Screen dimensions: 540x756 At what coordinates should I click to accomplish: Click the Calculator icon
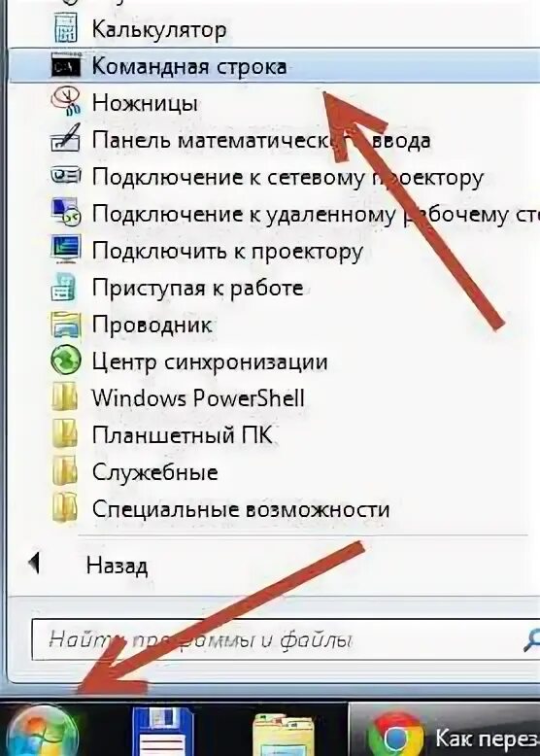pos(65,28)
